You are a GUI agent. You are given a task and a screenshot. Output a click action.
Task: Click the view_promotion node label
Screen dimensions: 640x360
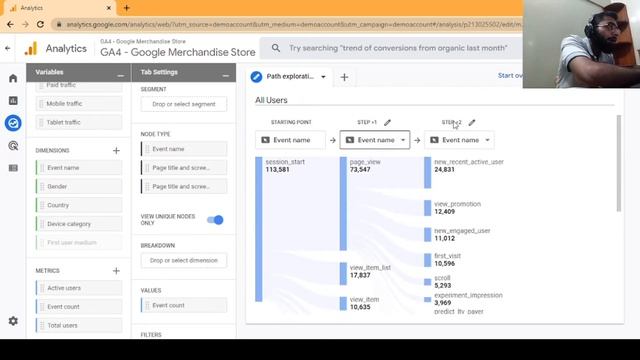(x=458, y=204)
